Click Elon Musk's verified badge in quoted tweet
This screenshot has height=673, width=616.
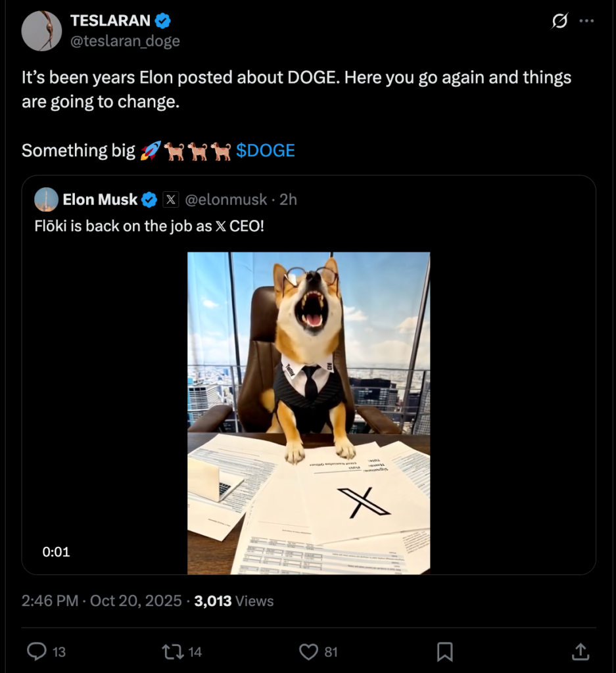point(149,199)
